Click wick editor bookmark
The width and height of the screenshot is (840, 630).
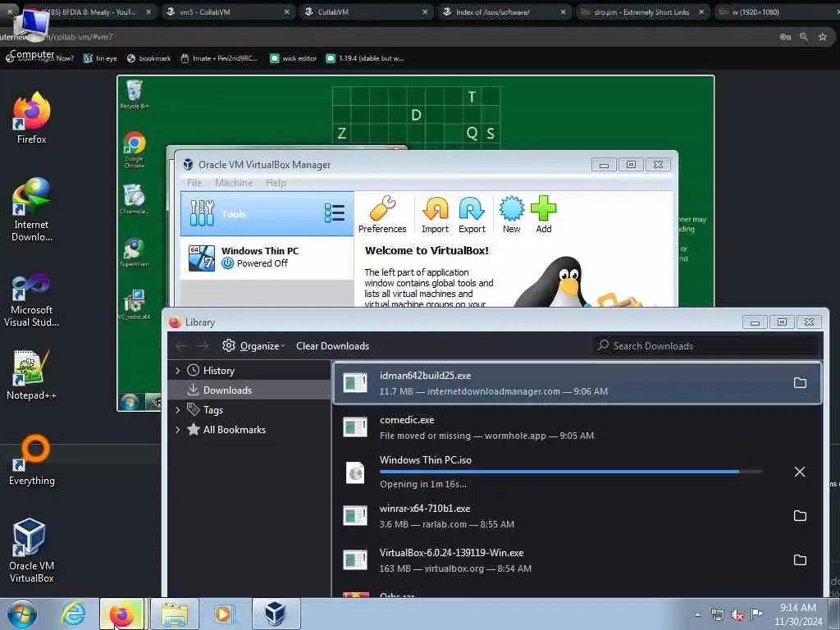point(293,58)
